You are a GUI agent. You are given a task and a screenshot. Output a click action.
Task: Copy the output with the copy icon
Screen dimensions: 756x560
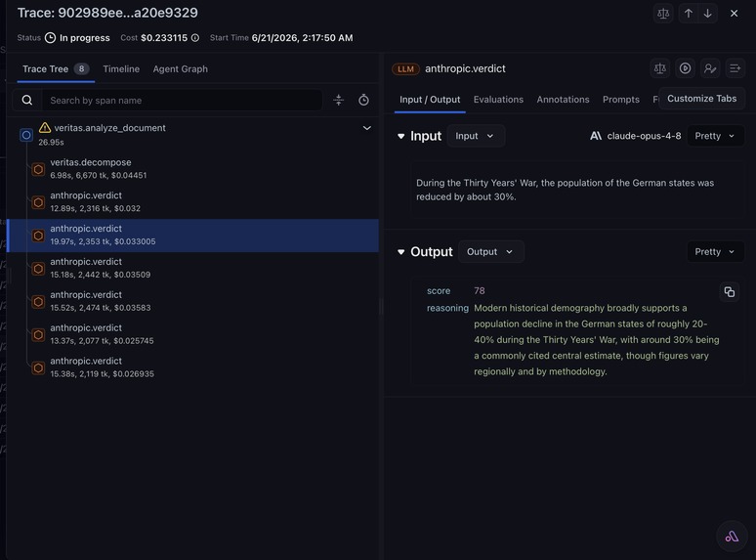click(730, 291)
